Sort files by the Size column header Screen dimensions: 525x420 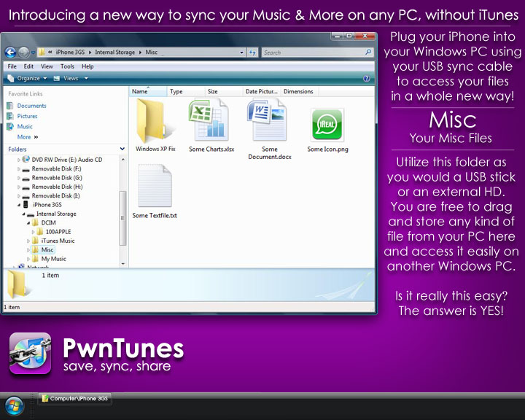pyautogui.click(x=213, y=92)
